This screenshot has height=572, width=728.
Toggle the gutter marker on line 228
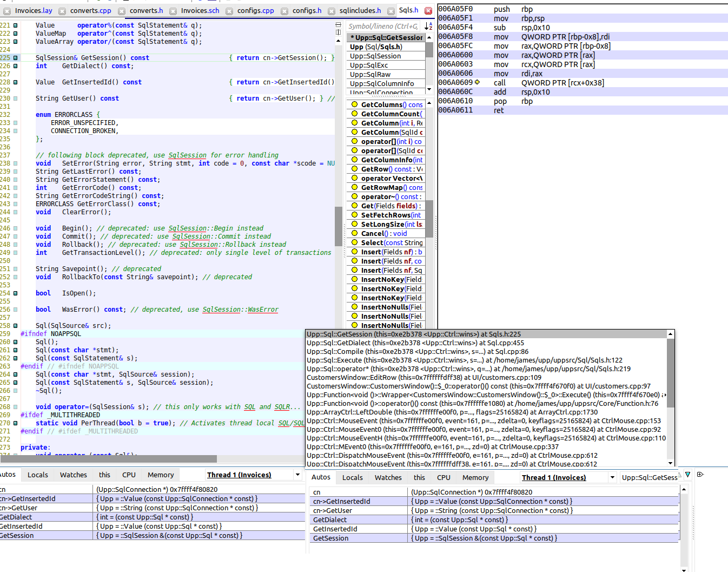[x=16, y=82]
